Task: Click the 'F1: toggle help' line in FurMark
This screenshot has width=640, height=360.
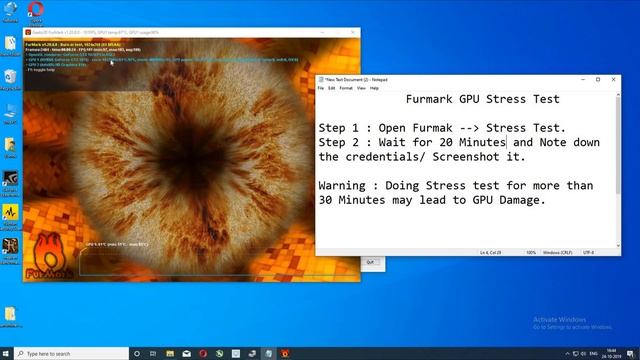Action: [x=41, y=70]
